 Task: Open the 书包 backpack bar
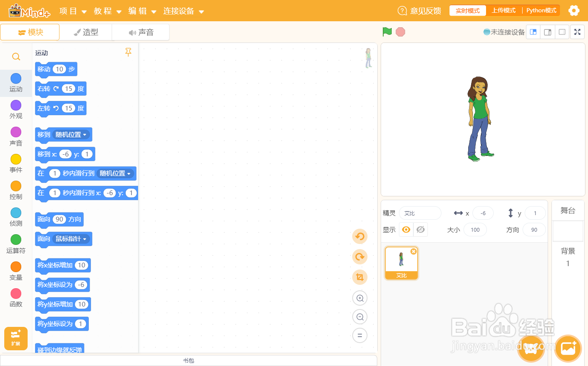coord(189,360)
